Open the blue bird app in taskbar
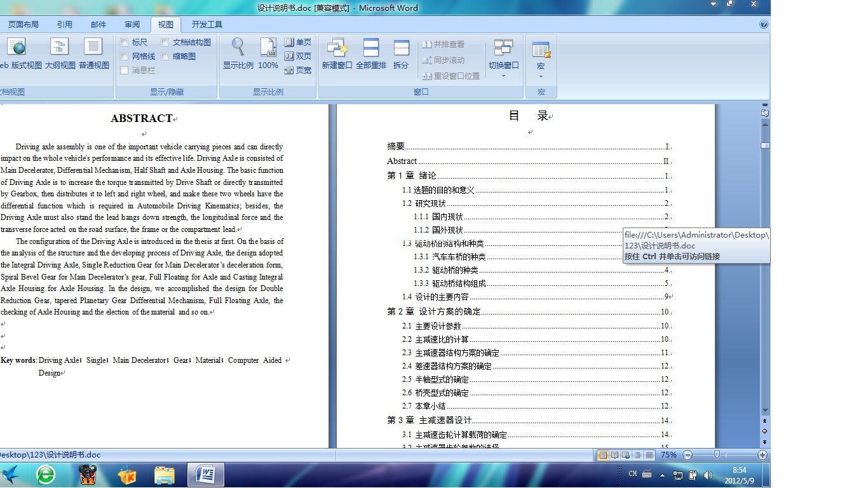Screen dimensions: 868x488 tap(10, 474)
